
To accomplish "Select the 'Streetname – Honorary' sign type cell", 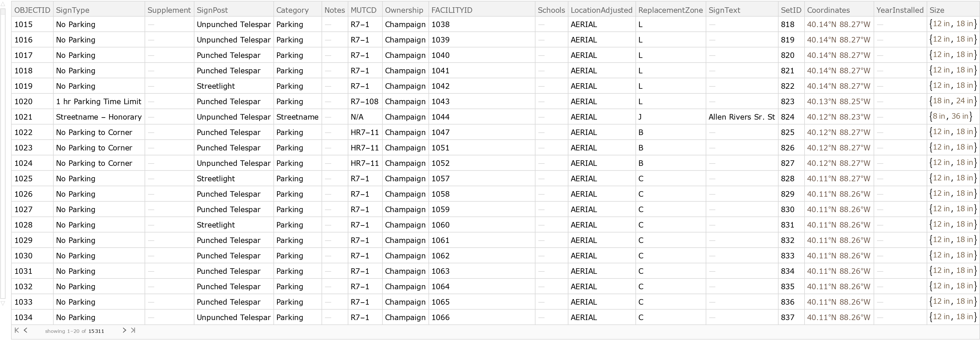I will click(x=99, y=117).
